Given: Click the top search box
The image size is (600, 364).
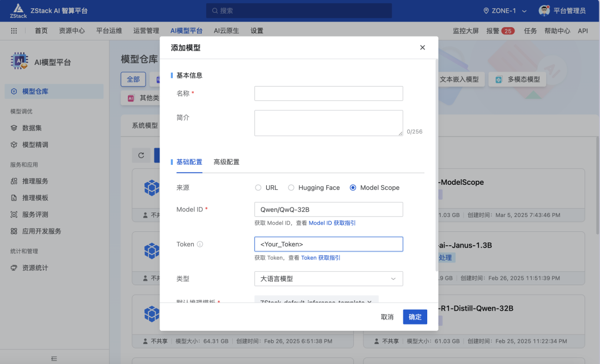Looking at the screenshot, I should (x=299, y=11).
